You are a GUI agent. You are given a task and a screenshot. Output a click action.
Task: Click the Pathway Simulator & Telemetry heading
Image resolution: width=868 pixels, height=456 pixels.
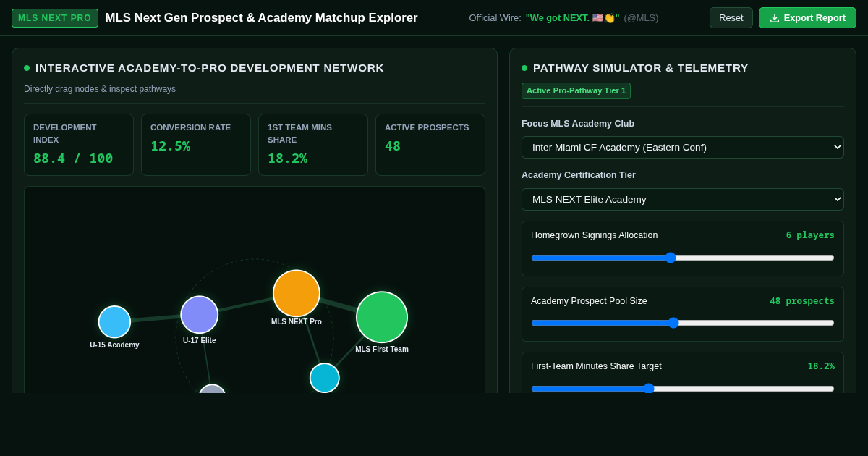[x=641, y=68]
